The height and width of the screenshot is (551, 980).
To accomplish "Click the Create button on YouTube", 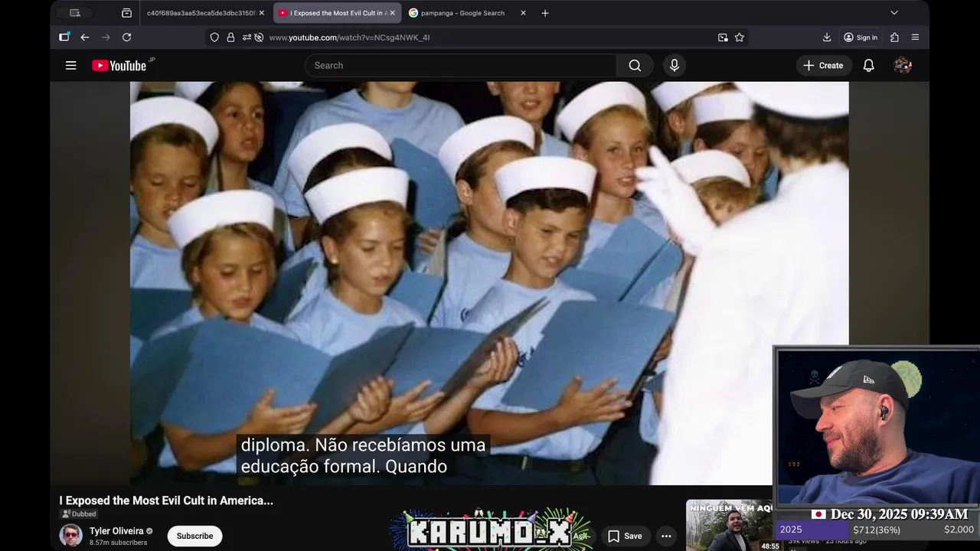I will pyautogui.click(x=823, y=66).
